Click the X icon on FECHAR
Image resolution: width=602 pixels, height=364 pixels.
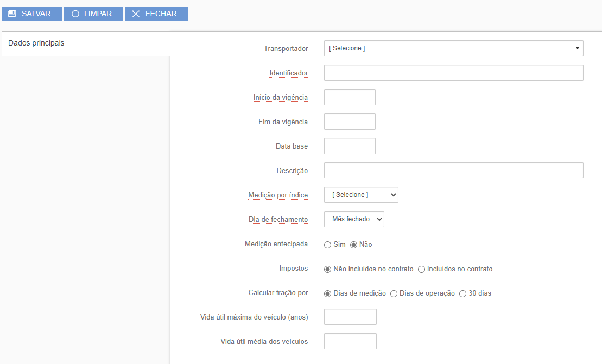coord(136,14)
